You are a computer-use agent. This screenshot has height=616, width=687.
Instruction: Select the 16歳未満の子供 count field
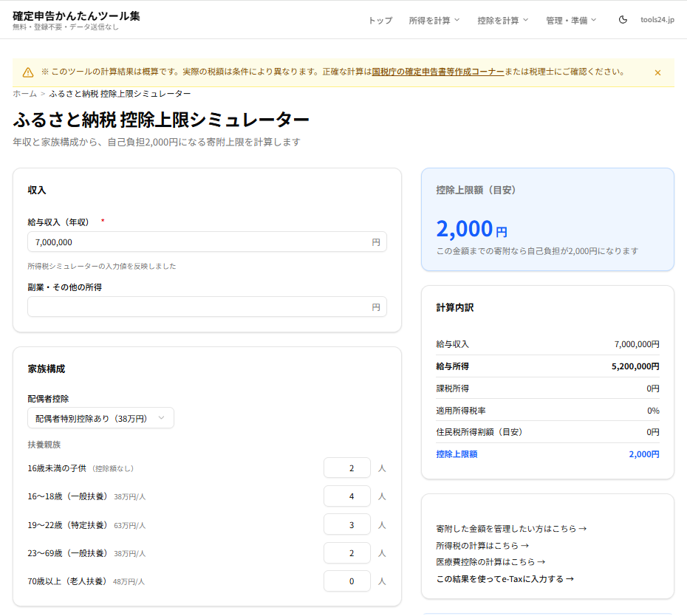click(347, 468)
